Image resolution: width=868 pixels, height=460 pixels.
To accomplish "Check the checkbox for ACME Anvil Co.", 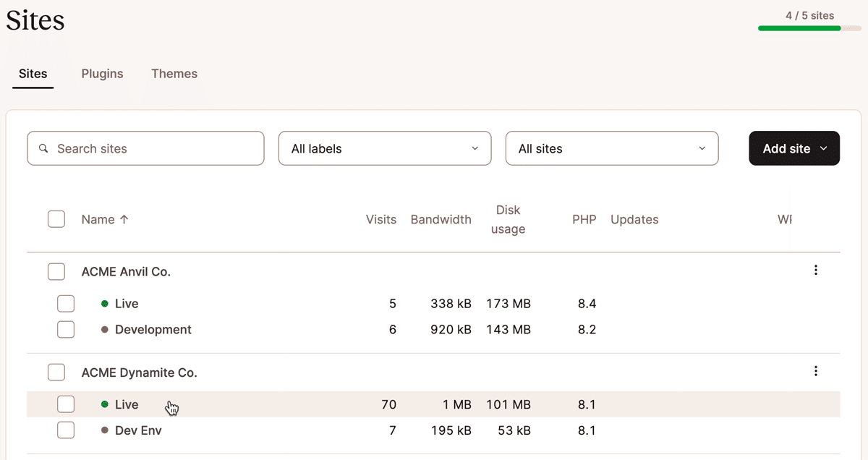I will [x=56, y=271].
